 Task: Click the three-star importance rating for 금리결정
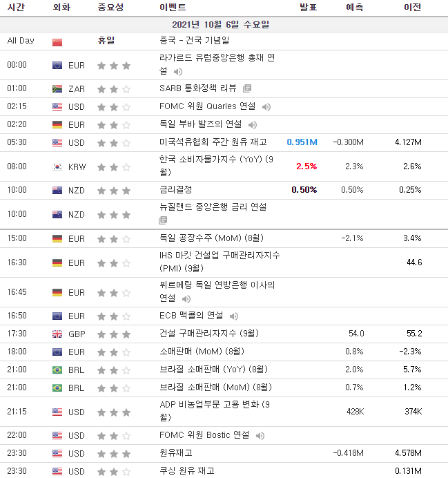pyautogui.click(x=114, y=191)
